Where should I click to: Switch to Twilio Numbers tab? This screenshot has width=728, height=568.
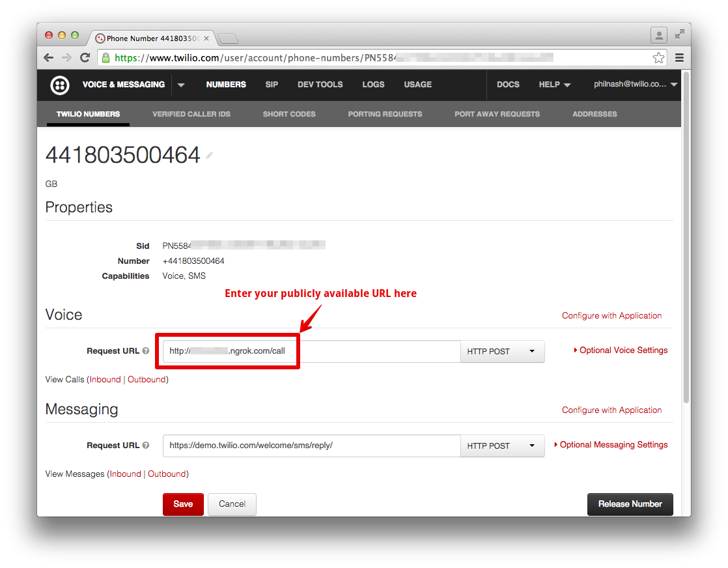[88, 114]
